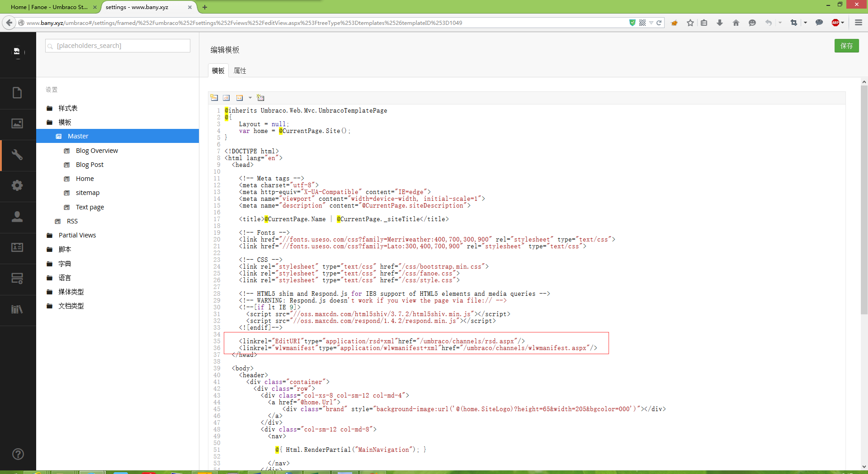Select the Master template node
Image resolution: width=868 pixels, height=474 pixels.
[x=118, y=136]
